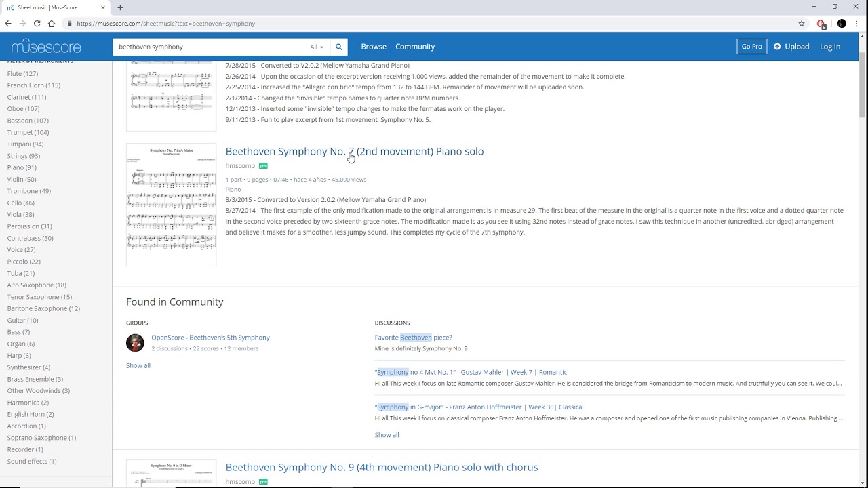Filter by Strings (93)

(24, 156)
